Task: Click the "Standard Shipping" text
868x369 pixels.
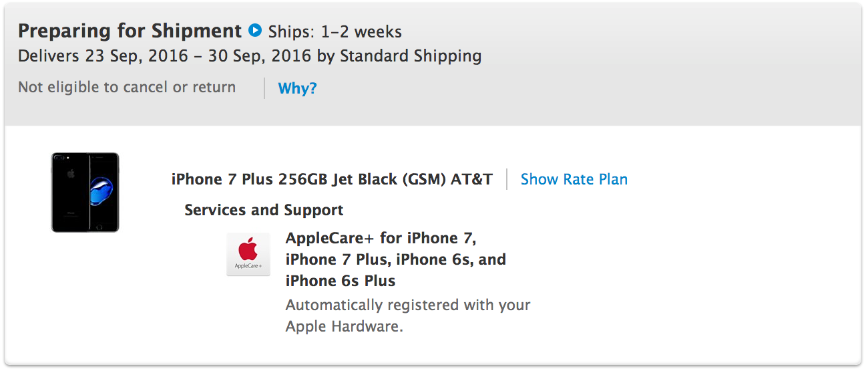Action: coord(411,56)
